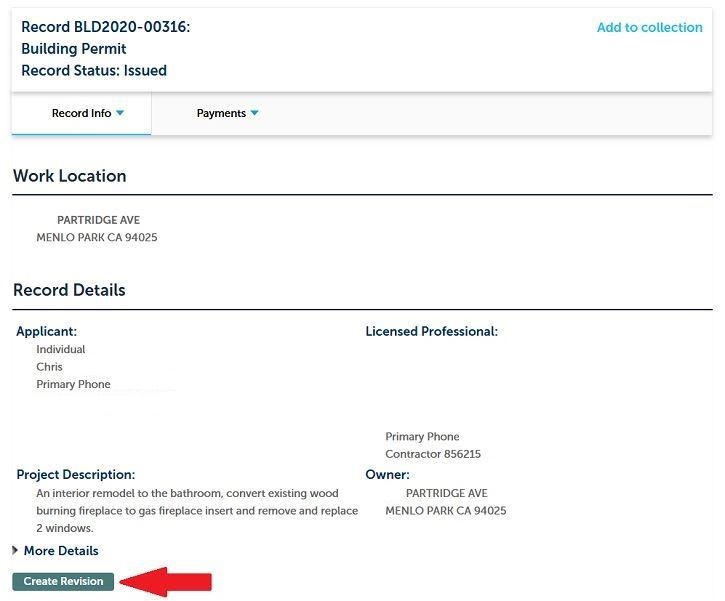Click the Owner: label
The width and height of the screenshot is (725, 601).
click(387, 475)
